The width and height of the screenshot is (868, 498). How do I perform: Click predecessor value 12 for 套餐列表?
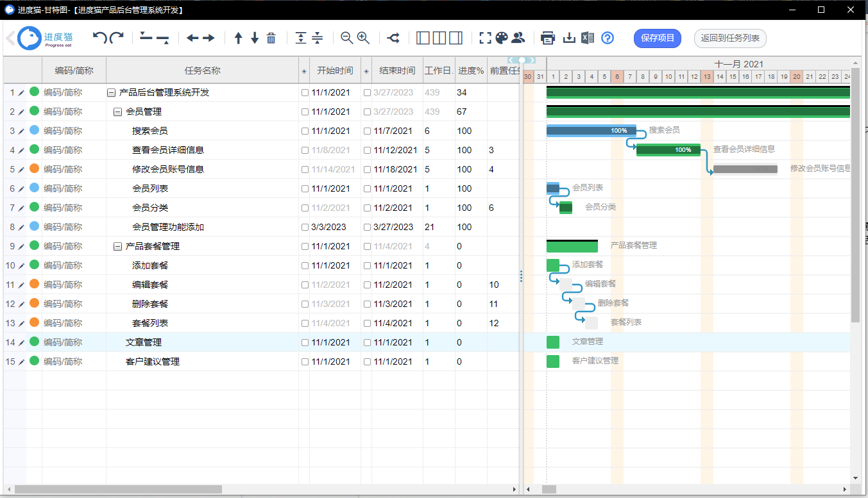coord(494,323)
